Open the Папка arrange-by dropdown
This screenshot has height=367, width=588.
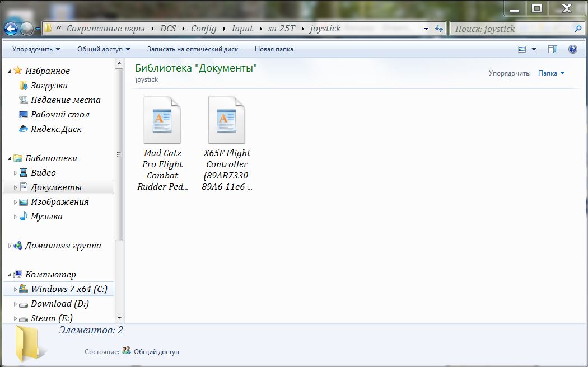tap(551, 73)
